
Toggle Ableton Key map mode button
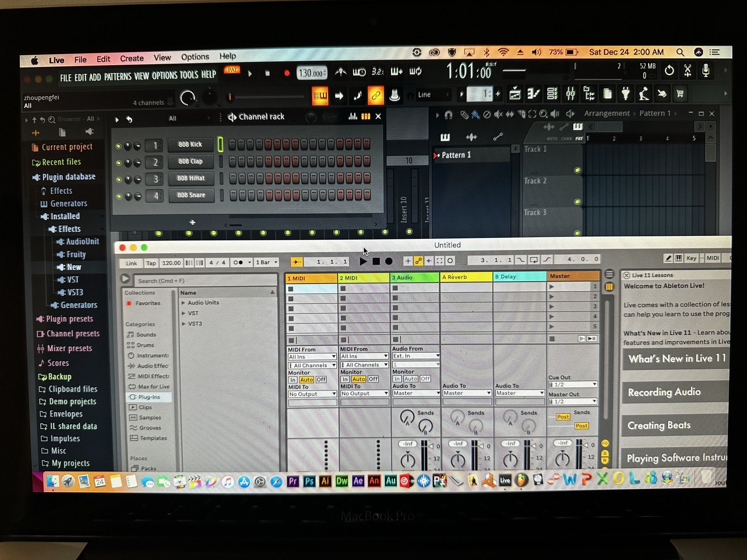691,258
